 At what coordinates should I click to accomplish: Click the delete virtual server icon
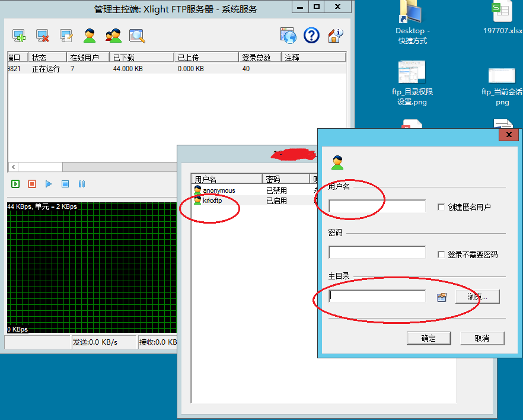pyautogui.click(x=43, y=36)
